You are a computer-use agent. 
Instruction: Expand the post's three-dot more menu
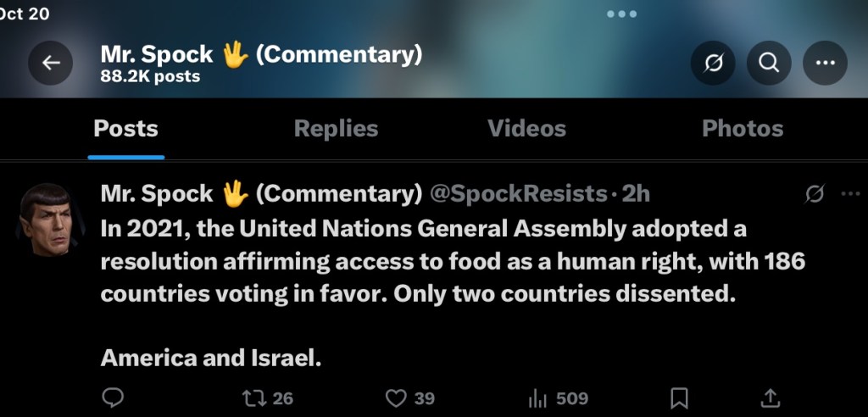pyautogui.click(x=850, y=195)
